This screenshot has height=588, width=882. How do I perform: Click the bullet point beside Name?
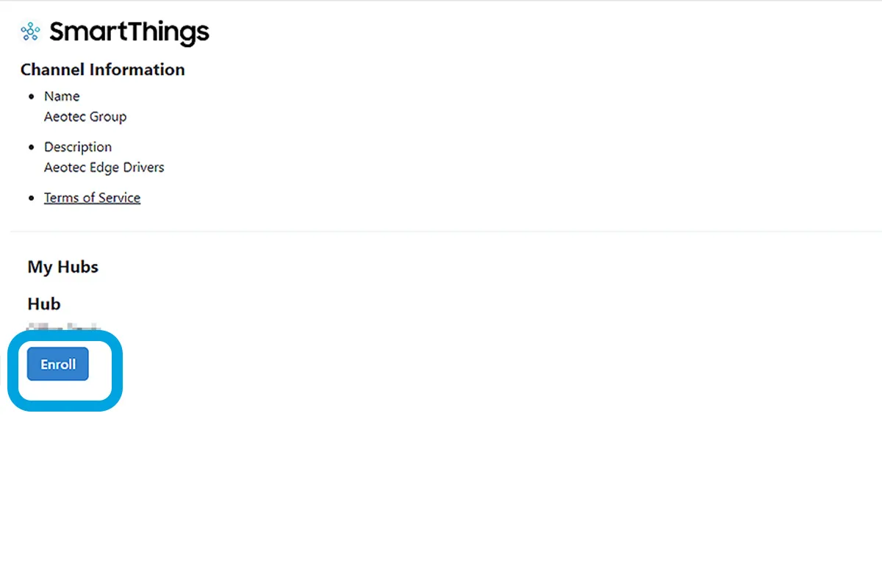(x=31, y=97)
